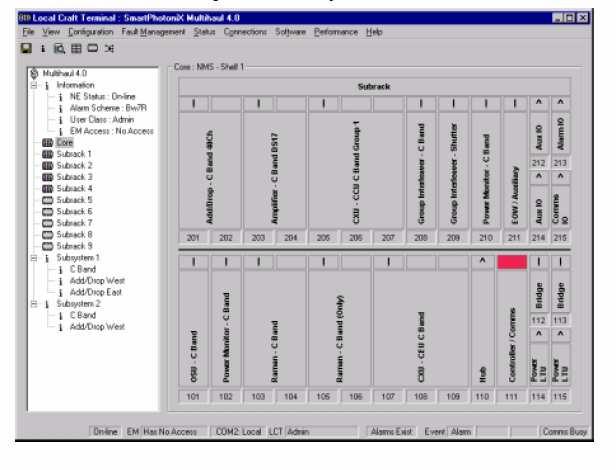Click slot number 105

click(x=323, y=397)
